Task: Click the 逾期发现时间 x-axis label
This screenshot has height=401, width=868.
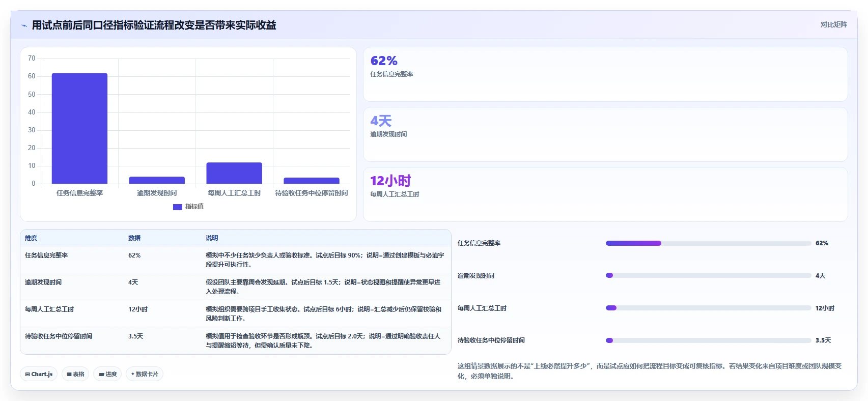Action: click(157, 193)
